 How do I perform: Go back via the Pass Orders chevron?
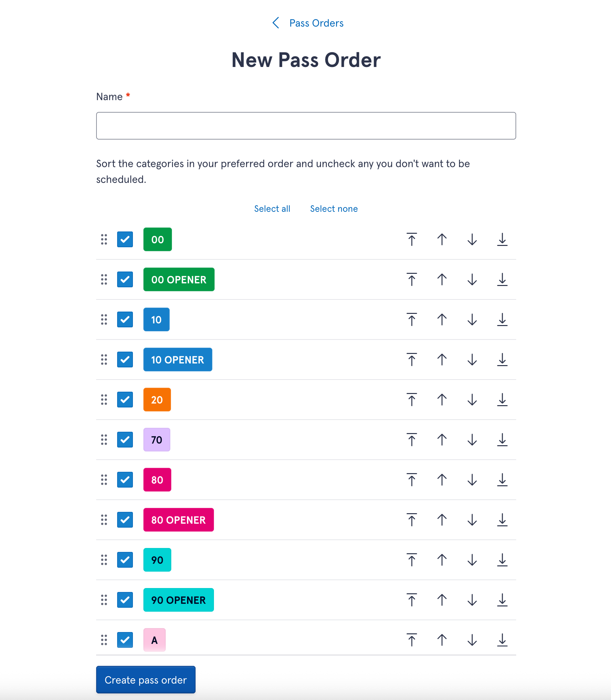pos(276,23)
